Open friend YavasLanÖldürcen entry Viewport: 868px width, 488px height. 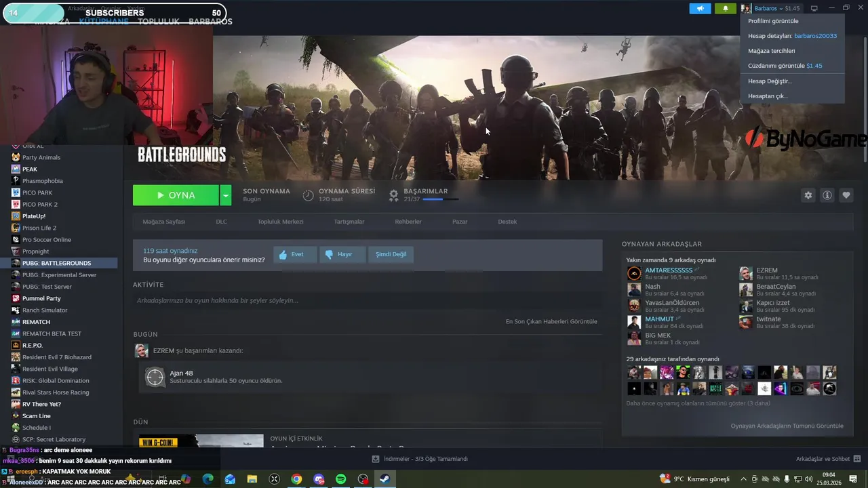[x=672, y=302]
